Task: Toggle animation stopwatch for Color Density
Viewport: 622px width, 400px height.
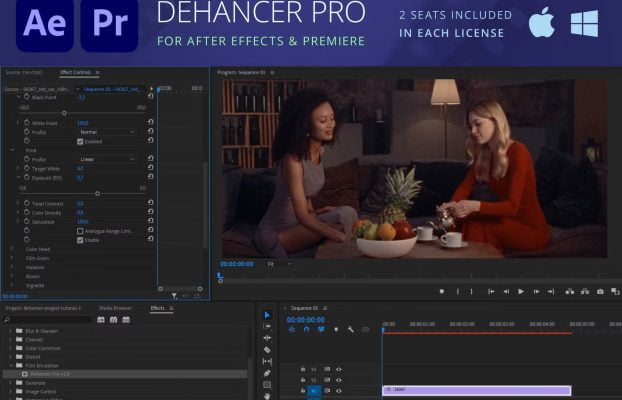Action: pos(27,212)
